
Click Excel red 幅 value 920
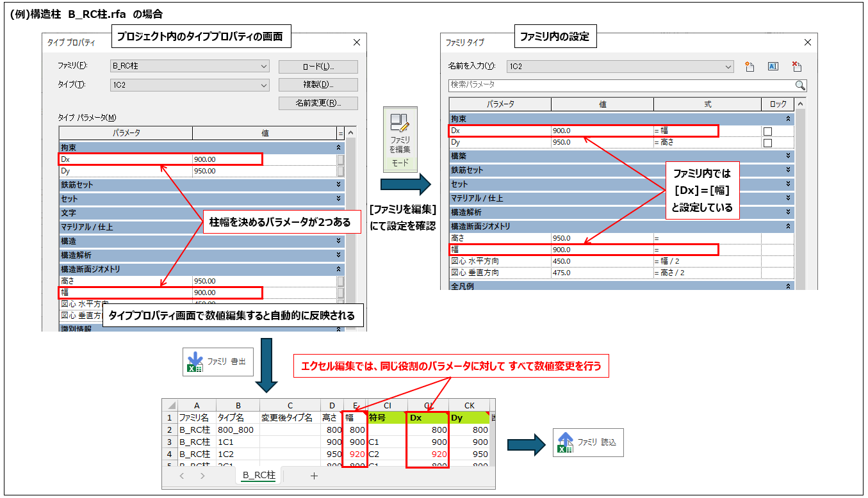coord(356,454)
